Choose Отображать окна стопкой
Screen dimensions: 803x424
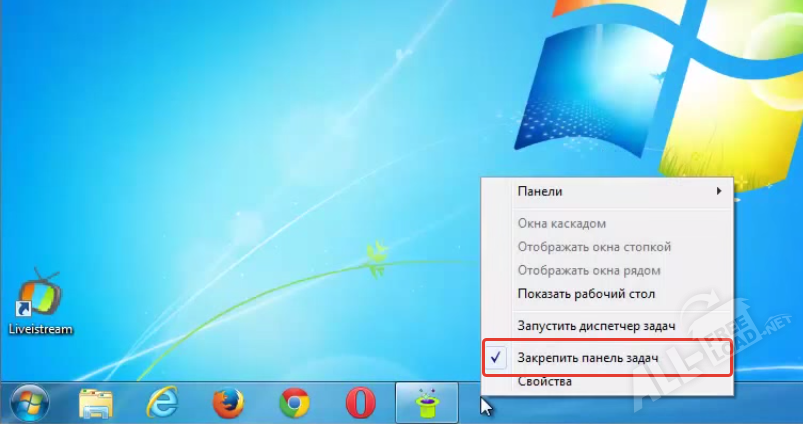pos(607,247)
